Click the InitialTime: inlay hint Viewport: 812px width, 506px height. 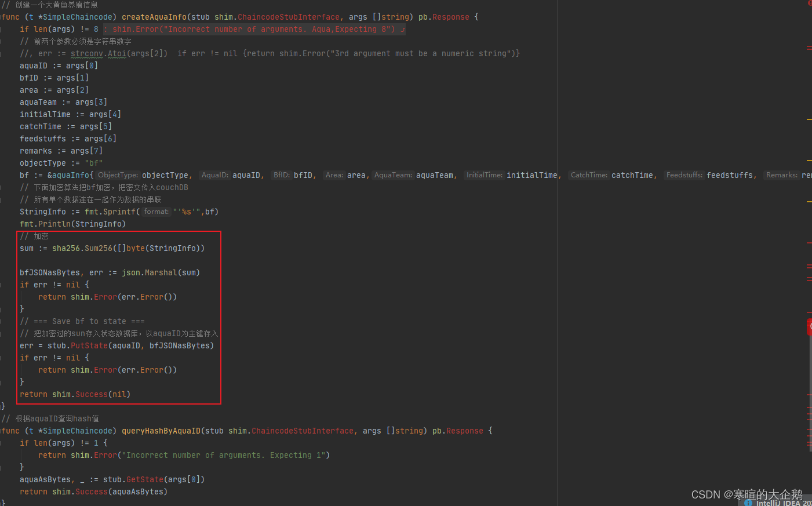(x=485, y=175)
